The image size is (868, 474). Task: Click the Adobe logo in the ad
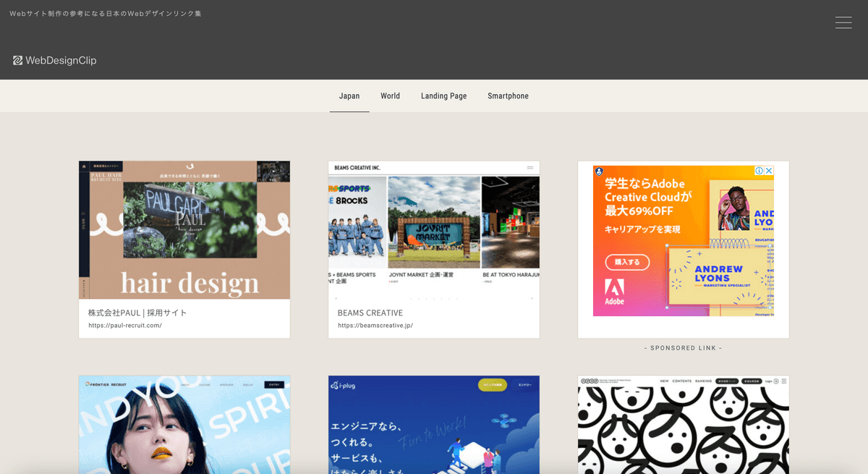[x=614, y=291]
